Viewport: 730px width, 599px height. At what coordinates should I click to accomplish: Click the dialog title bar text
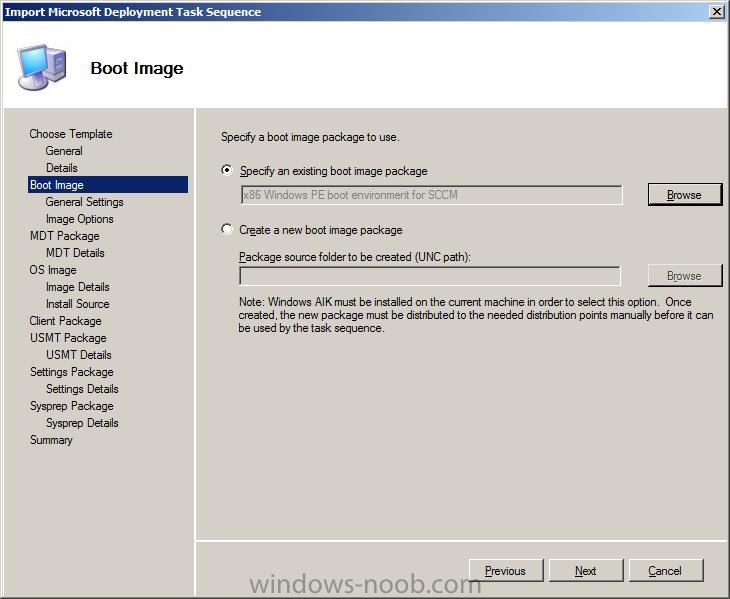tap(133, 12)
